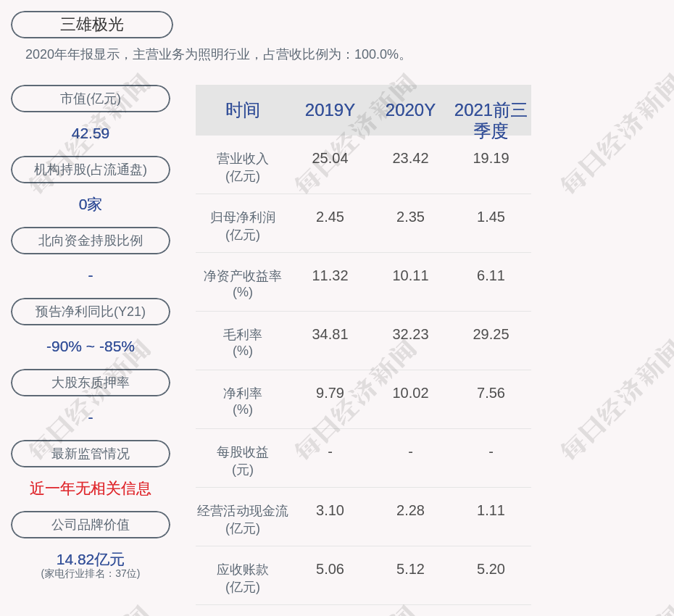Click the ranking note 家电行业排名：37位
Image resolution: width=674 pixels, height=616 pixels.
point(91,573)
